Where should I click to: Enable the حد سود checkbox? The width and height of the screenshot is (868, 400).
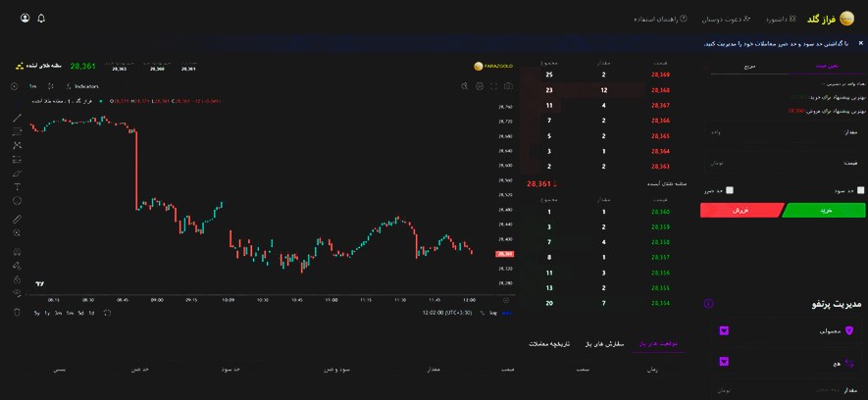860,190
